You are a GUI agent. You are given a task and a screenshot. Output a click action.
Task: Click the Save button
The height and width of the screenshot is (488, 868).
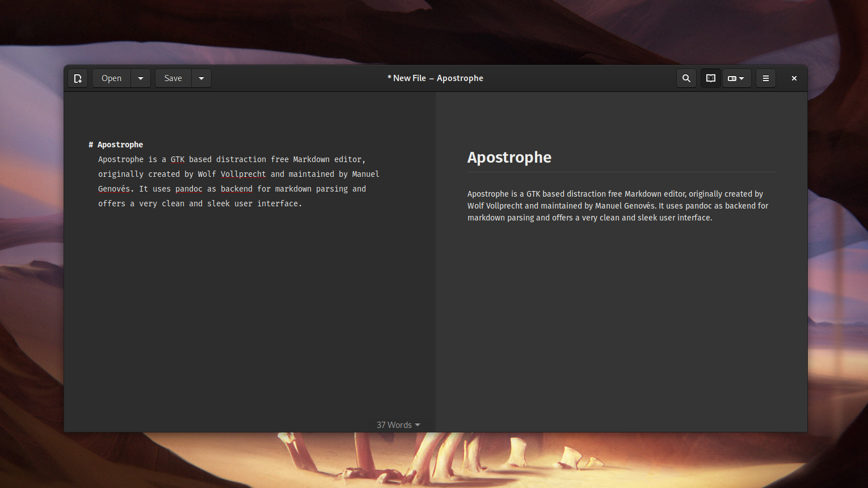[173, 78]
